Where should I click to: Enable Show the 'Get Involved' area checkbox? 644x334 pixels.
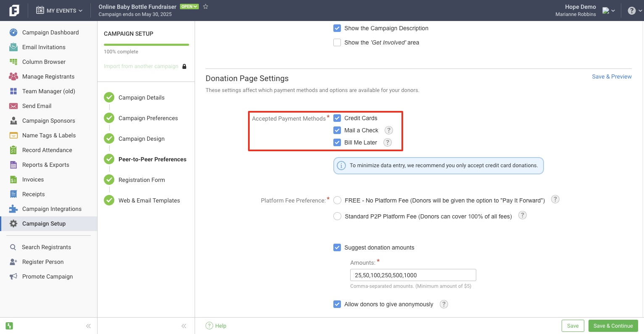pos(337,42)
